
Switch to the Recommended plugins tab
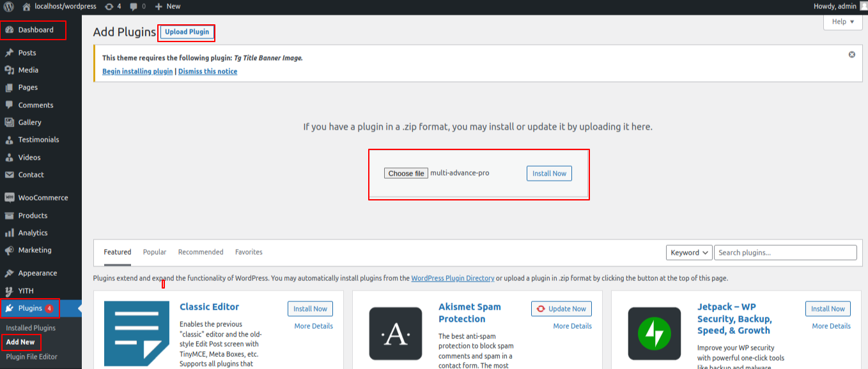201,252
